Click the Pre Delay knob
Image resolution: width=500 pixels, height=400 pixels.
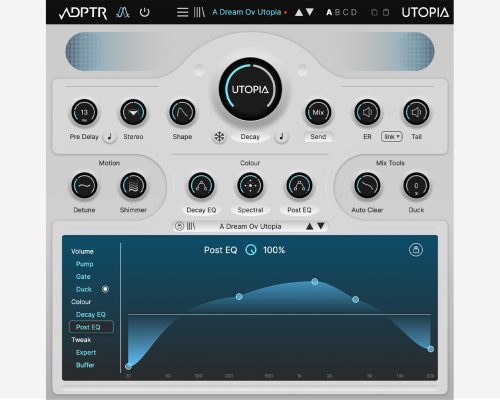coord(84,112)
